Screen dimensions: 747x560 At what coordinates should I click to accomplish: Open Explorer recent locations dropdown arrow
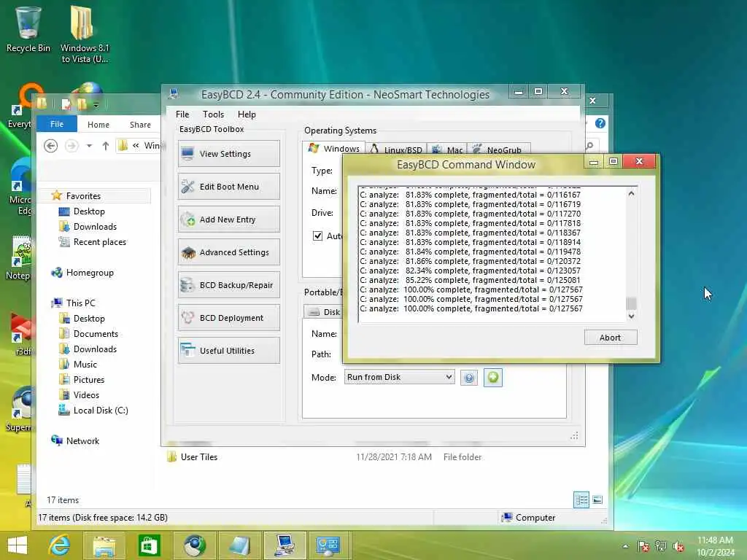89,146
